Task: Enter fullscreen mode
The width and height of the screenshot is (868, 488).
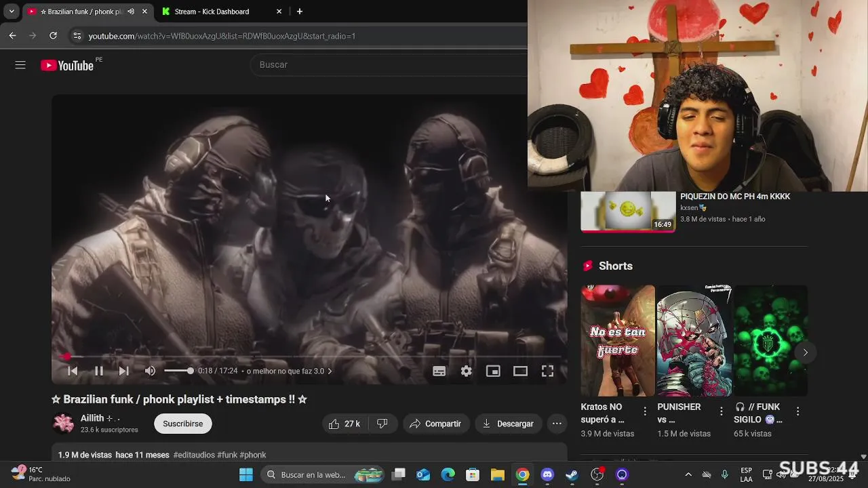Action: pyautogui.click(x=547, y=371)
